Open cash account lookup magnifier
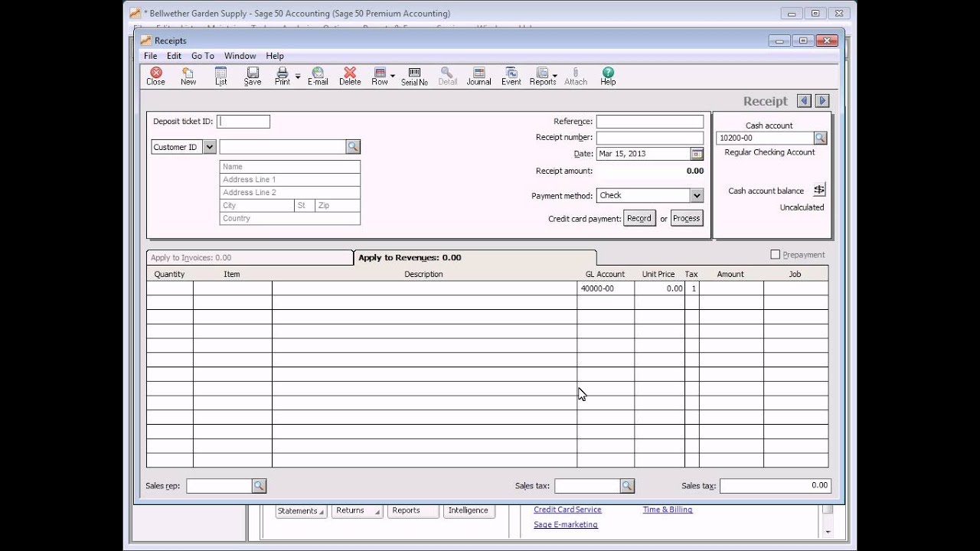980x551 pixels. [x=820, y=138]
